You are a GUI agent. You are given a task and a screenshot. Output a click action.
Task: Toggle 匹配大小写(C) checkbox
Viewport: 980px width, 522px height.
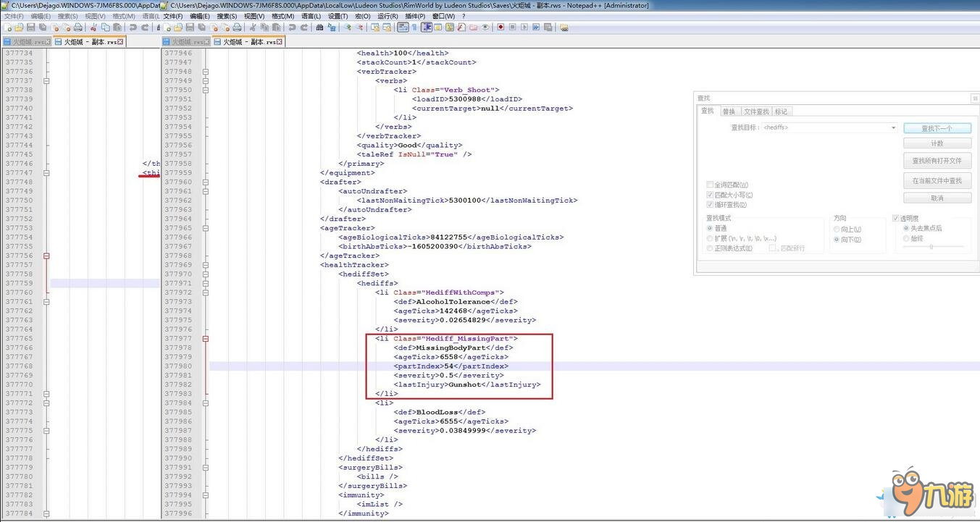point(710,195)
